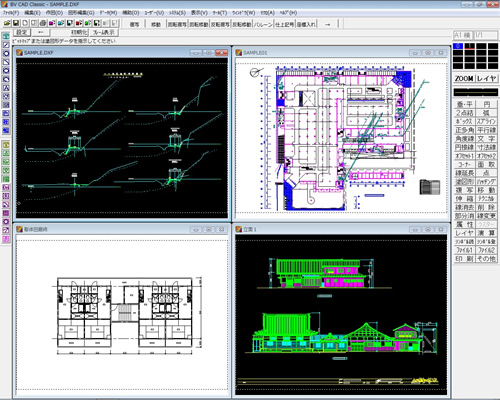Click the open folder icon in toolbar
Viewport: 500px width, 400px height.
click(7, 23)
